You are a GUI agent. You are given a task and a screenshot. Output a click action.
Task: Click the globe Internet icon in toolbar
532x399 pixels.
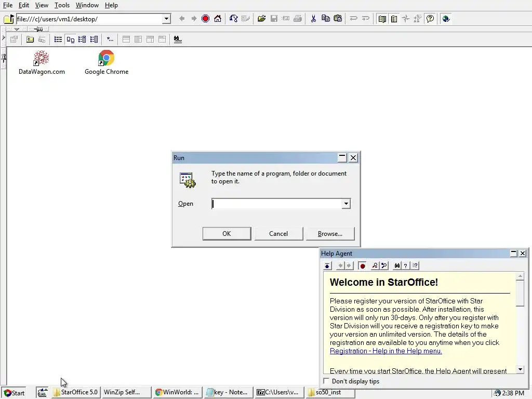coord(446,19)
